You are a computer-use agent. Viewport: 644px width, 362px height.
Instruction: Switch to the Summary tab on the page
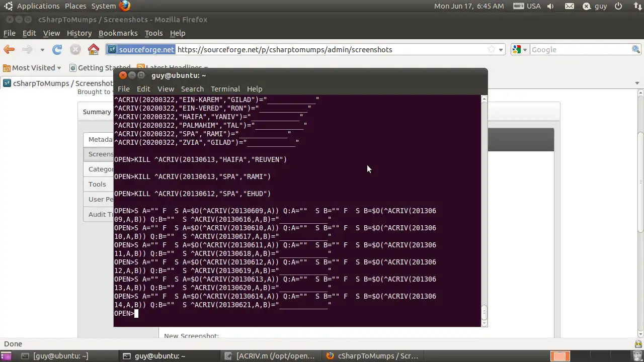click(97, 112)
